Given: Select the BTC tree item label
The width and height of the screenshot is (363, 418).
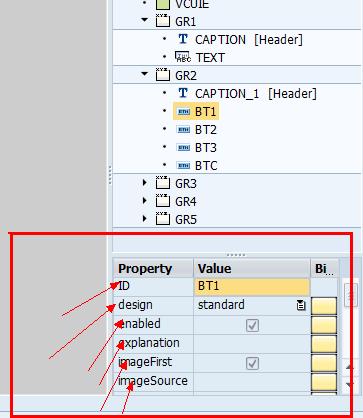Looking at the screenshot, I should [x=206, y=165].
